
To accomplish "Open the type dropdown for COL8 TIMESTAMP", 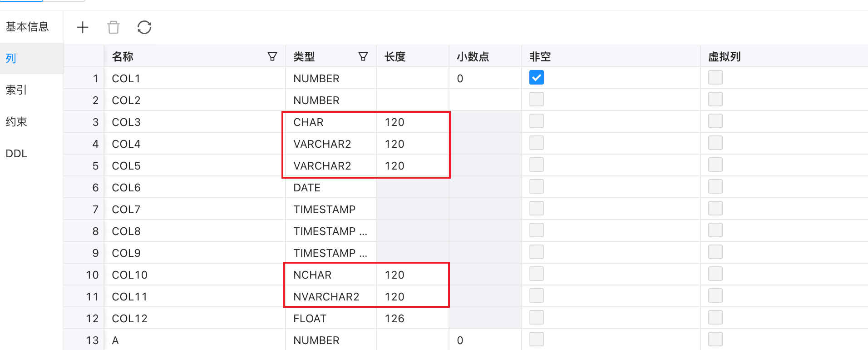I will click(x=330, y=231).
